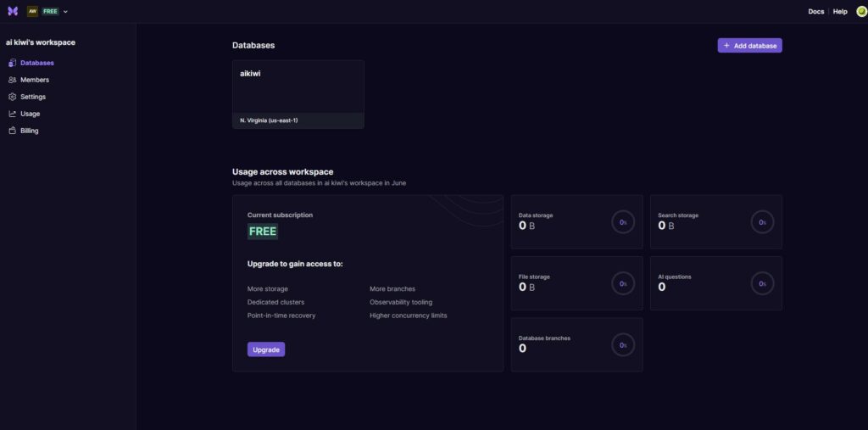
Task: Click the Members people icon
Action: (12, 80)
